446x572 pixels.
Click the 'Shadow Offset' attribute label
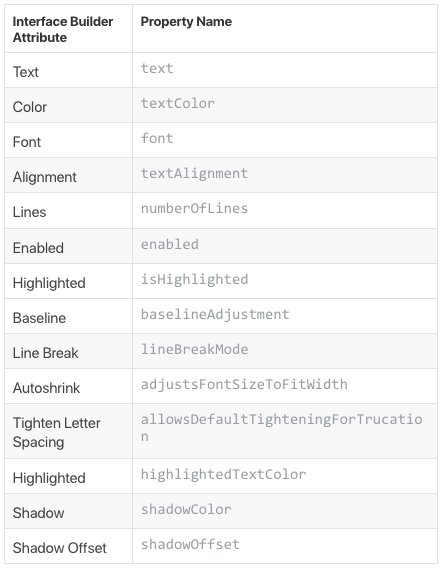coord(59,548)
